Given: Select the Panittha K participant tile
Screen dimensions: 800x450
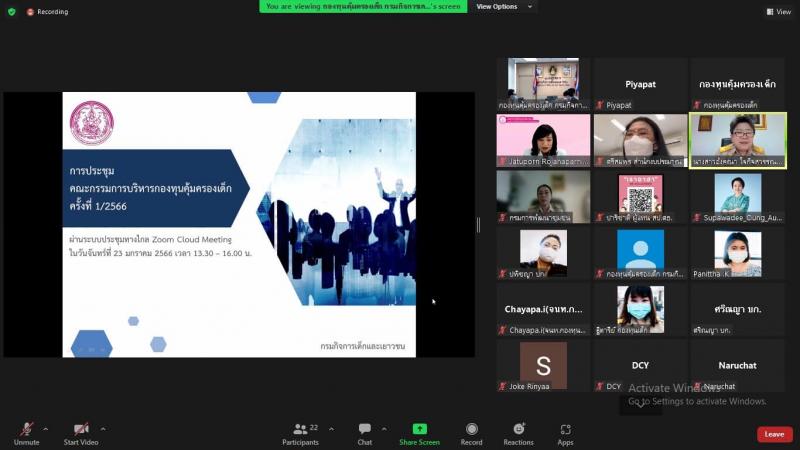Looking at the screenshot, I should [x=738, y=254].
